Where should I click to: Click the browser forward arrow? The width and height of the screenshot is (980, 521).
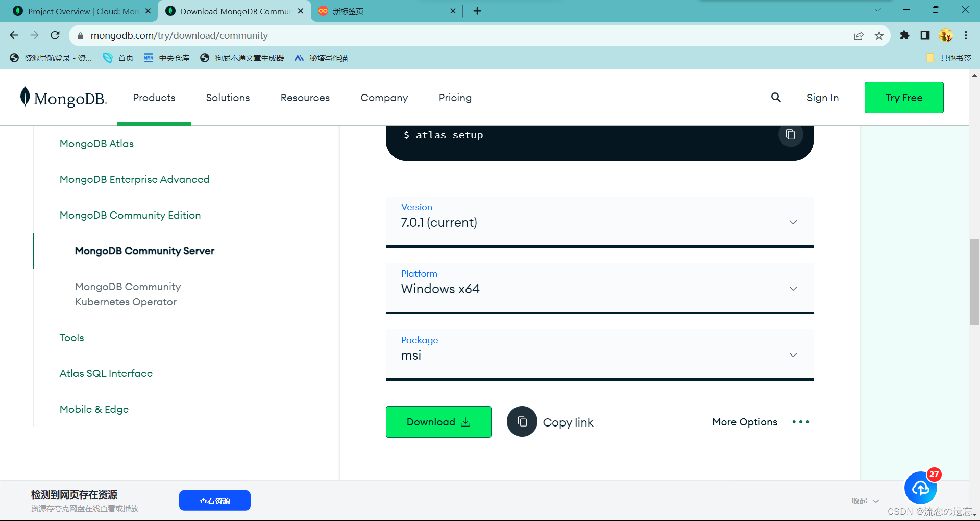point(35,35)
